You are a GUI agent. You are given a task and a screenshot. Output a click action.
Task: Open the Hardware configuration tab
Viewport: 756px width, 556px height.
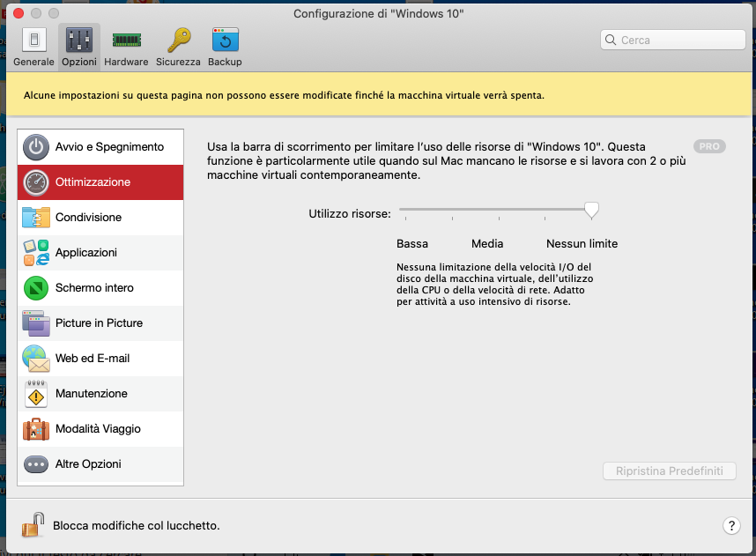tap(126, 48)
